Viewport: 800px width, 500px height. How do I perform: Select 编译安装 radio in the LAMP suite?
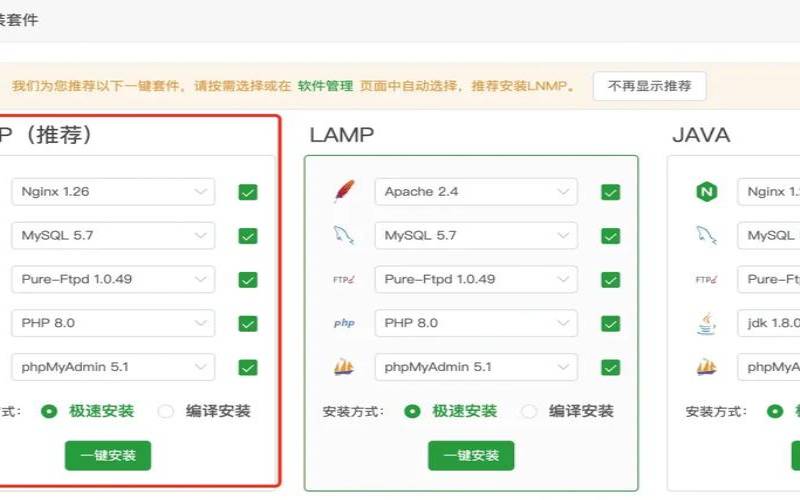(x=529, y=411)
